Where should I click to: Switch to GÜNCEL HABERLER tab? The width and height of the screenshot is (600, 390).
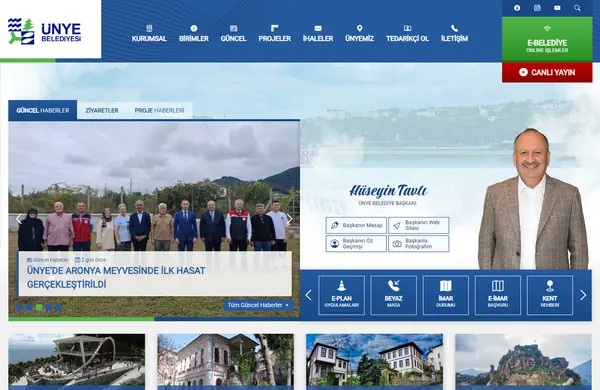point(43,110)
